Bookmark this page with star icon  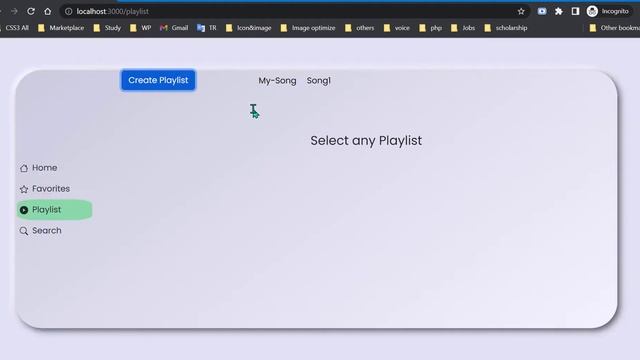521,11
